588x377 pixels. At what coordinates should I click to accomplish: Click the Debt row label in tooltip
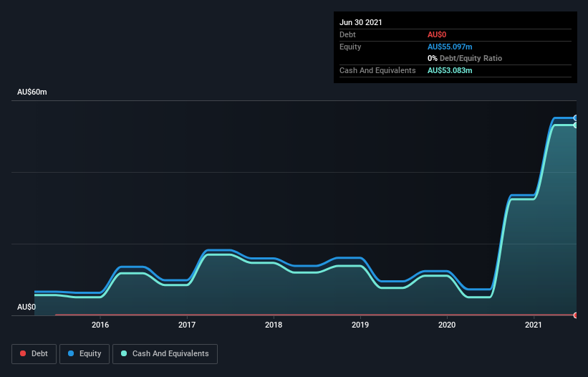347,34
